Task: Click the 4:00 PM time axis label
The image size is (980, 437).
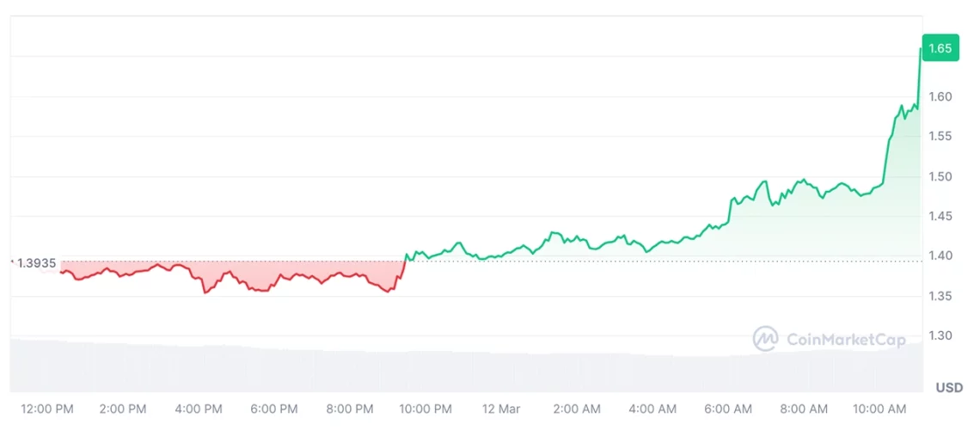Action: [x=199, y=409]
